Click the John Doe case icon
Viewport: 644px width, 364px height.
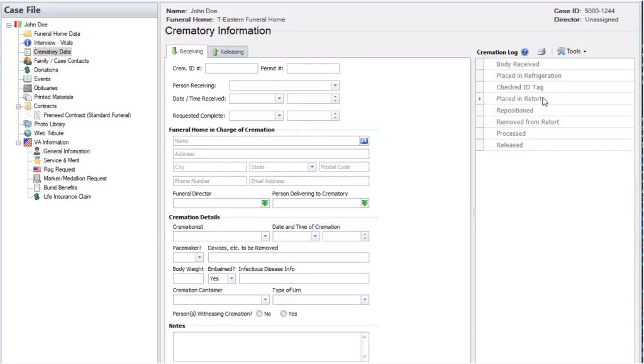[18, 25]
